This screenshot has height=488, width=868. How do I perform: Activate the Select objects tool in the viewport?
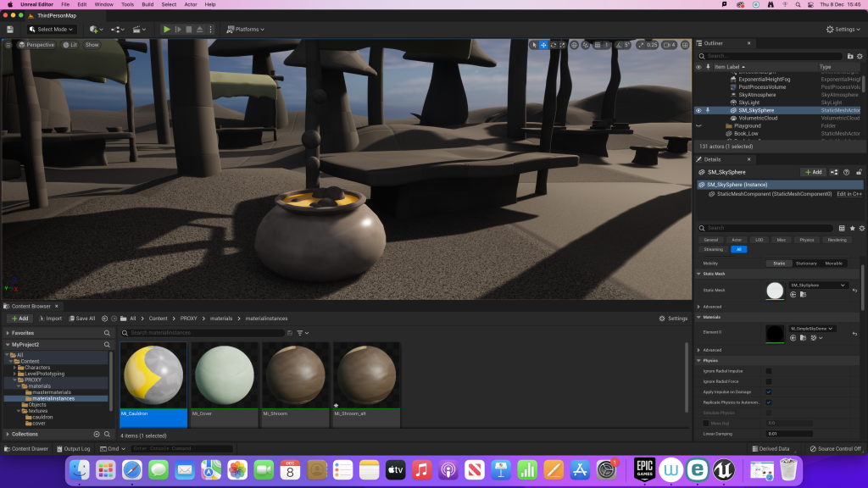534,45
